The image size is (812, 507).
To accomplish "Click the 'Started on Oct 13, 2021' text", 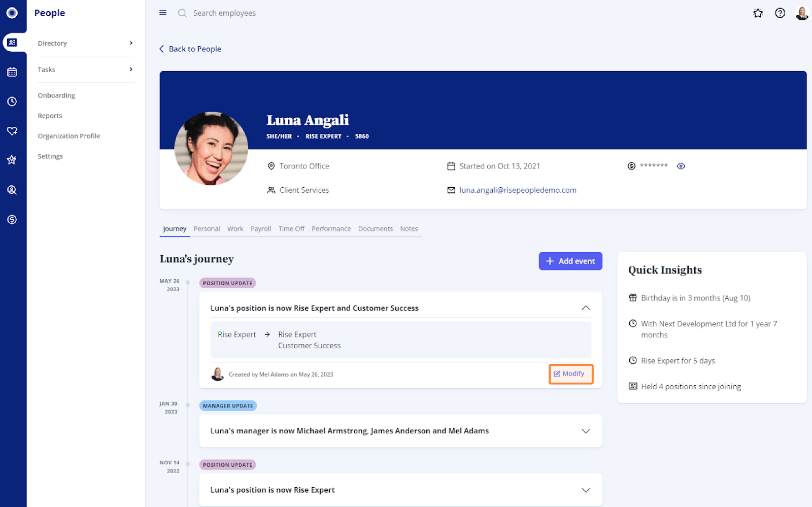I will click(x=499, y=166).
